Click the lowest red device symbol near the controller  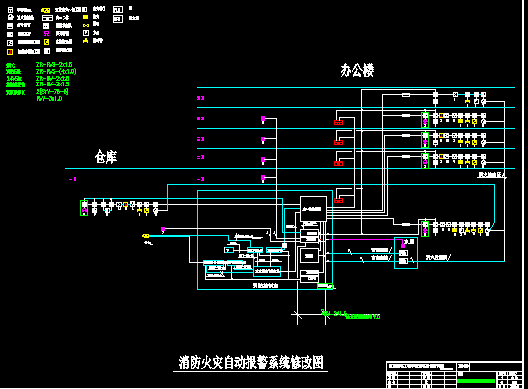pos(338,201)
